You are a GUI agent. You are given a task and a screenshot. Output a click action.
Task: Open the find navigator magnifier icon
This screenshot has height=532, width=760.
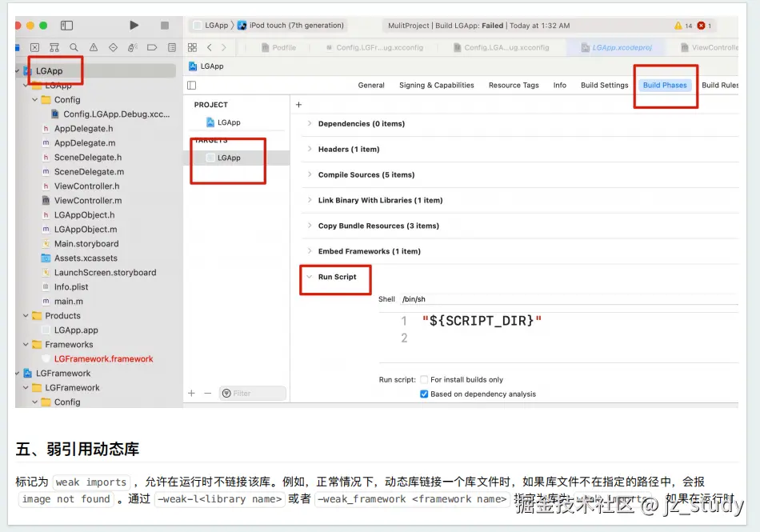pyautogui.click(x=74, y=47)
